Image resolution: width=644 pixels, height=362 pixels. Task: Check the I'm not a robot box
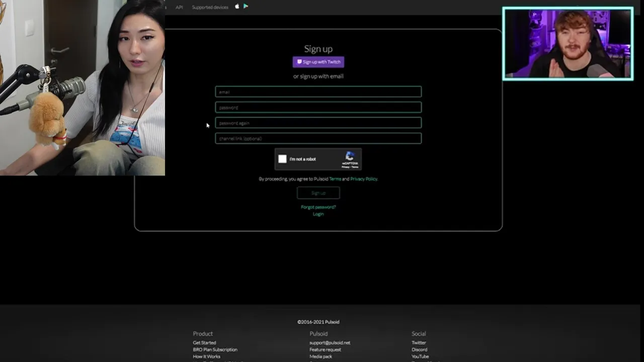click(x=282, y=159)
